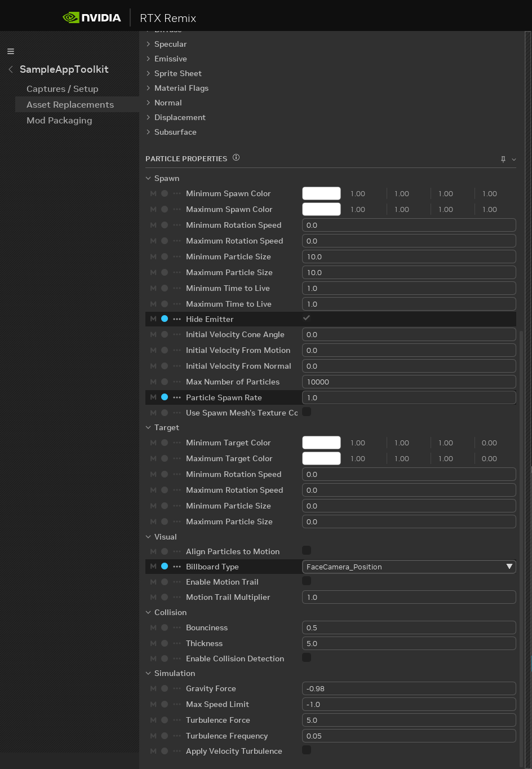532x769 pixels.
Task: Click the blue override dot for Hide Emitter
Action: (165, 319)
